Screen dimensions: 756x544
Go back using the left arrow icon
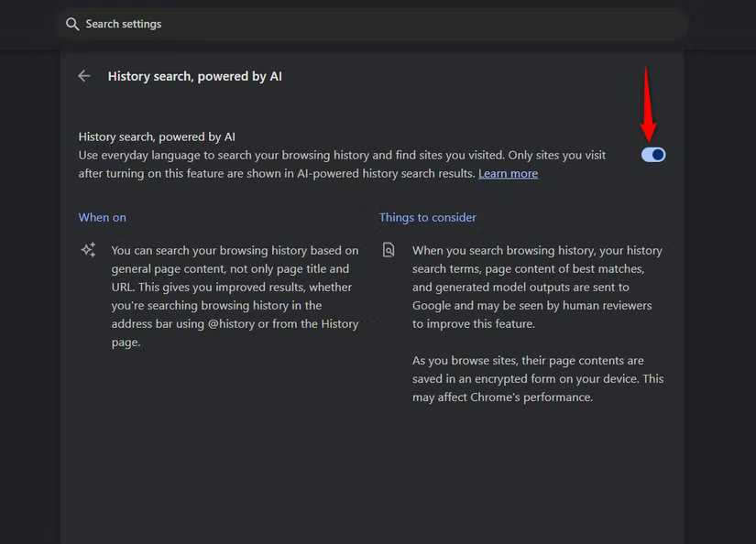pyautogui.click(x=84, y=76)
